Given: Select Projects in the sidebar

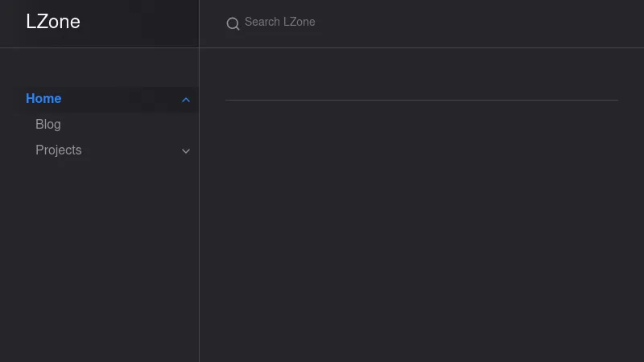Looking at the screenshot, I should 59,150.
